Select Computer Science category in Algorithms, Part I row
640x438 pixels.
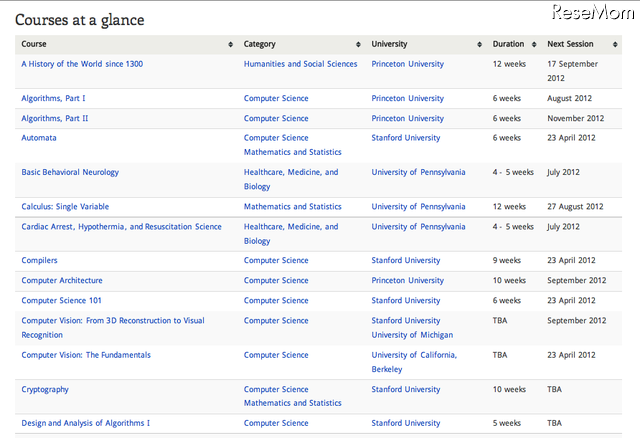[276, 98]
